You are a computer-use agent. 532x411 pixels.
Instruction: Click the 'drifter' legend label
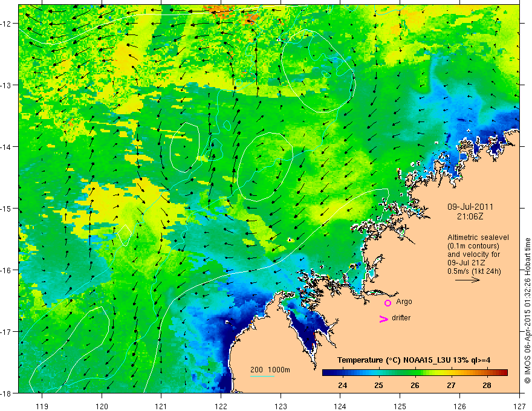[x=401, y=318]
